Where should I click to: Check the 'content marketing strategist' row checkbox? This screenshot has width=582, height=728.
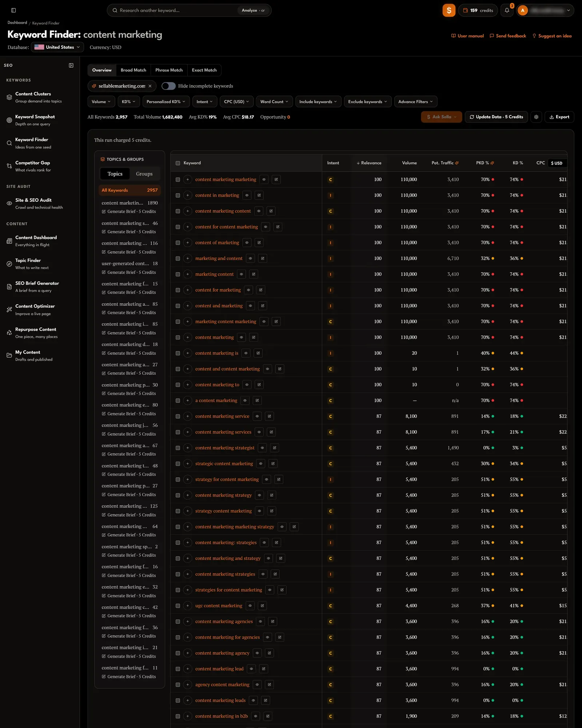[178, 448]
